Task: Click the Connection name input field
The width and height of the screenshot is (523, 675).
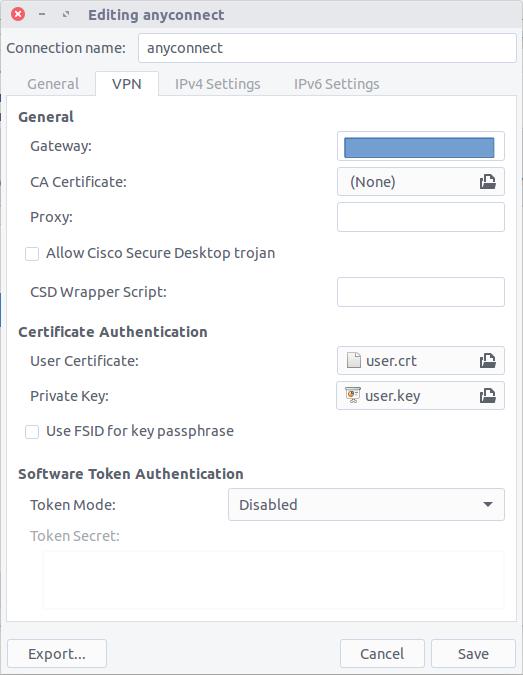Action: [x=327, y=48]
